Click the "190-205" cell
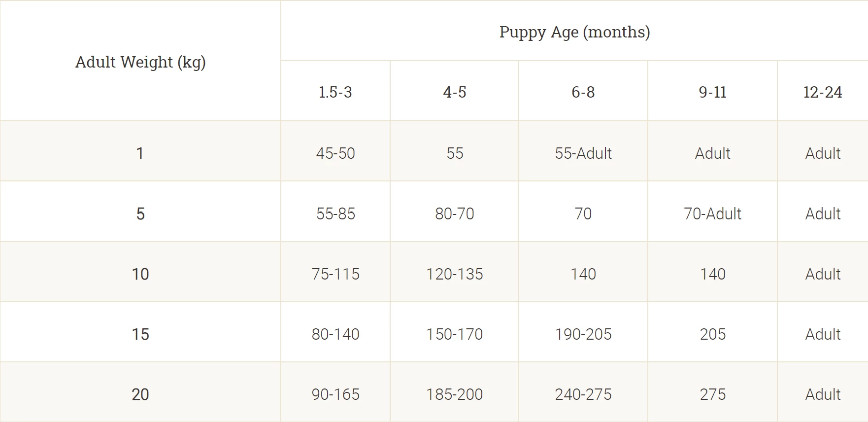Image resolution: width=868 pixels, height=422 pixels. click(583, 334)
